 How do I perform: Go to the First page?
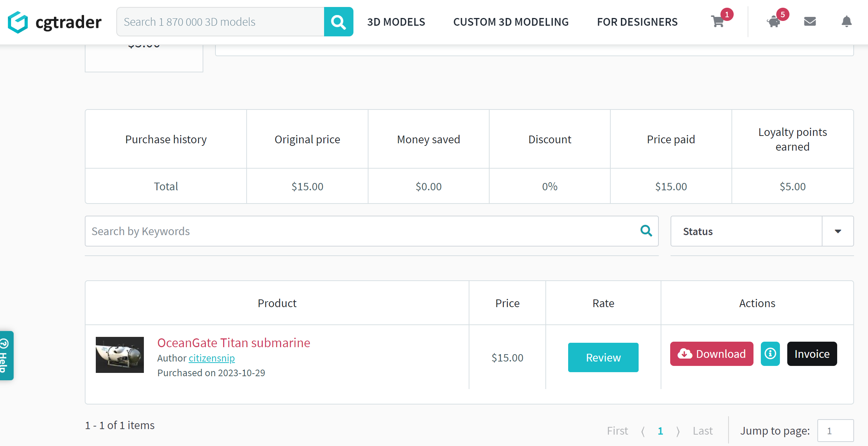617,431
